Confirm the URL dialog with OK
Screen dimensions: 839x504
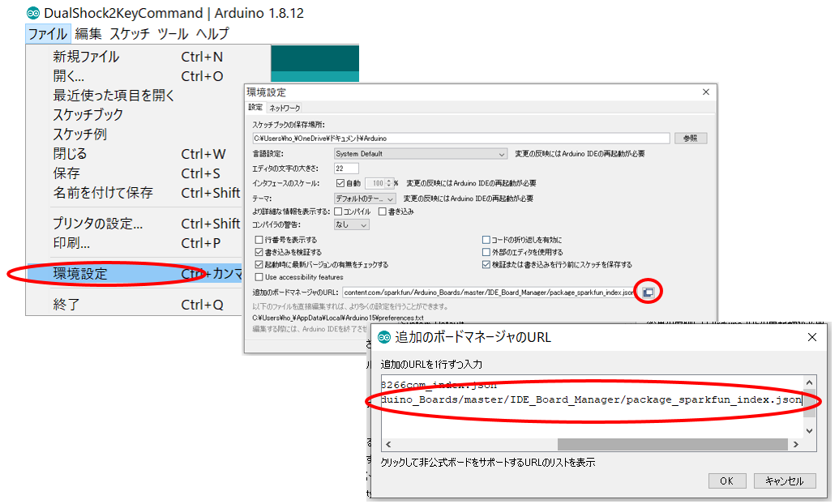[726, 481]
